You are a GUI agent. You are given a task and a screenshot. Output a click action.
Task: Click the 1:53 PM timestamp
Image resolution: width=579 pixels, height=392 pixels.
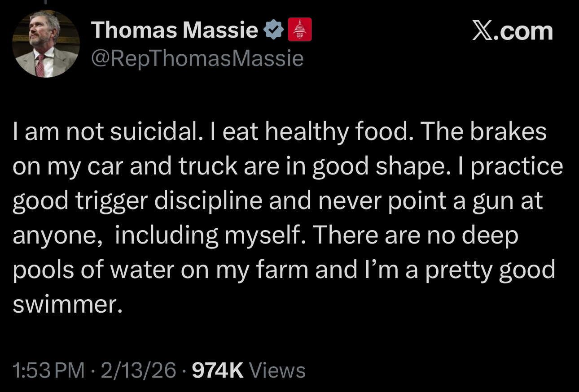pos(48,370)
